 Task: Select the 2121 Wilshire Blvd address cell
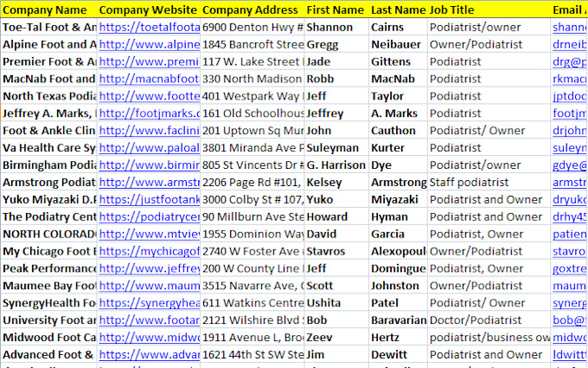click(252, 320)
